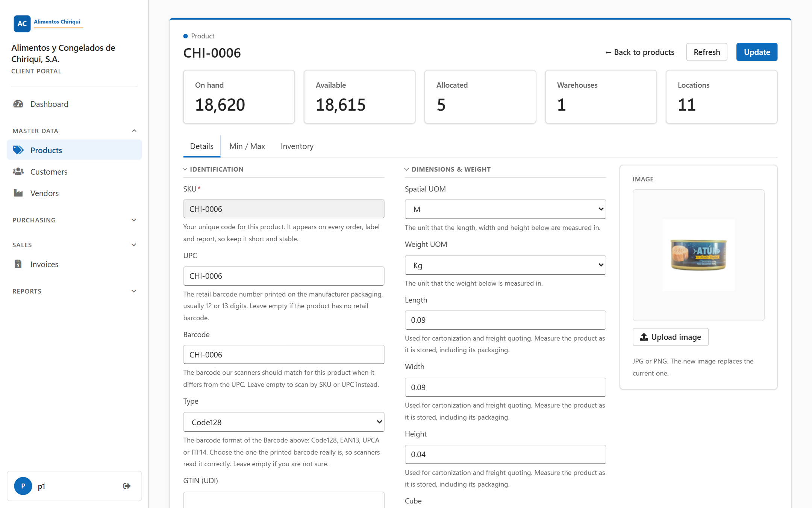Click the P user avatar
Viewport: 812px width, 508px height.
coord(23,486)
